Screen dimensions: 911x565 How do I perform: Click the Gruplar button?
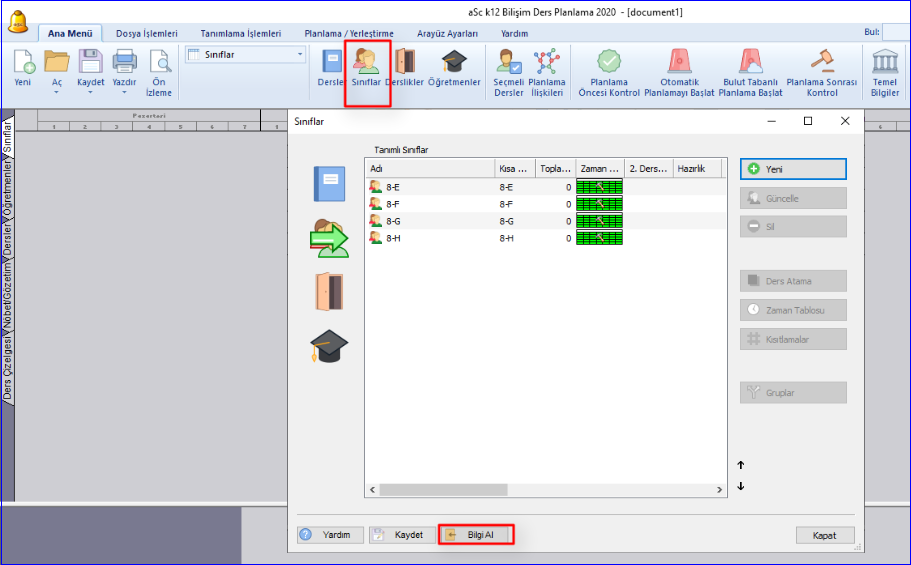(x=793, y=392)
